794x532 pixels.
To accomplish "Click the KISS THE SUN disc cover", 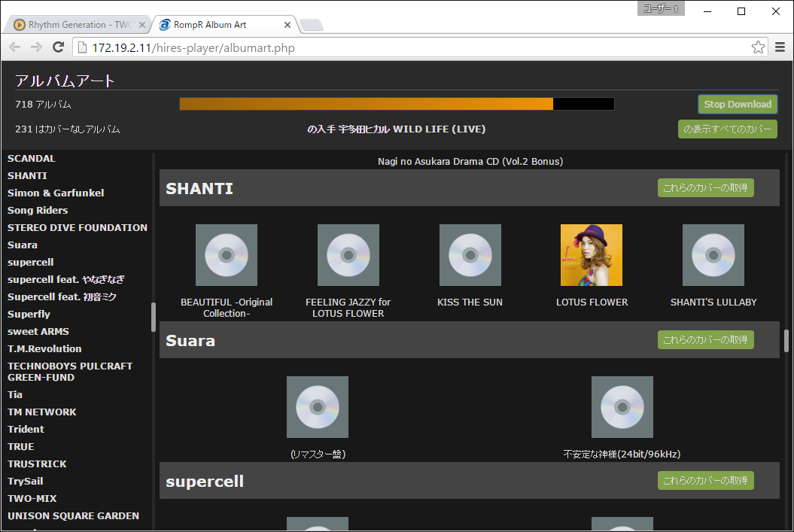I will coord(470,255).
